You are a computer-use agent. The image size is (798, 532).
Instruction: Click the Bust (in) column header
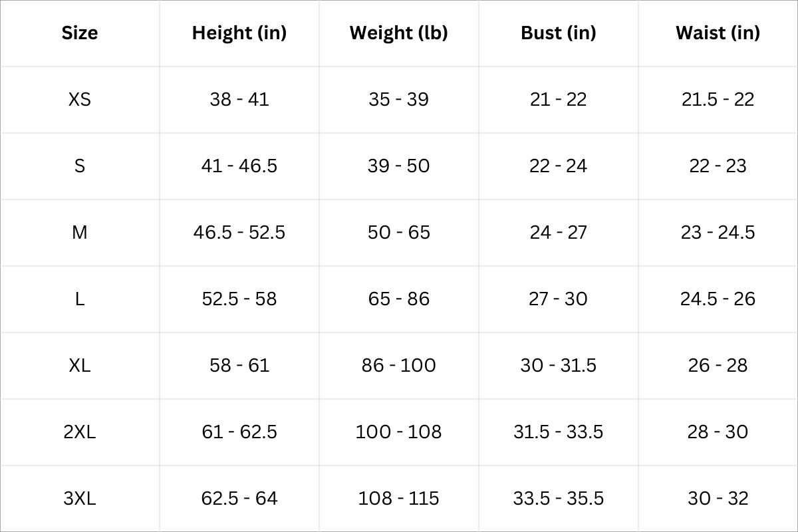point(559,33)
